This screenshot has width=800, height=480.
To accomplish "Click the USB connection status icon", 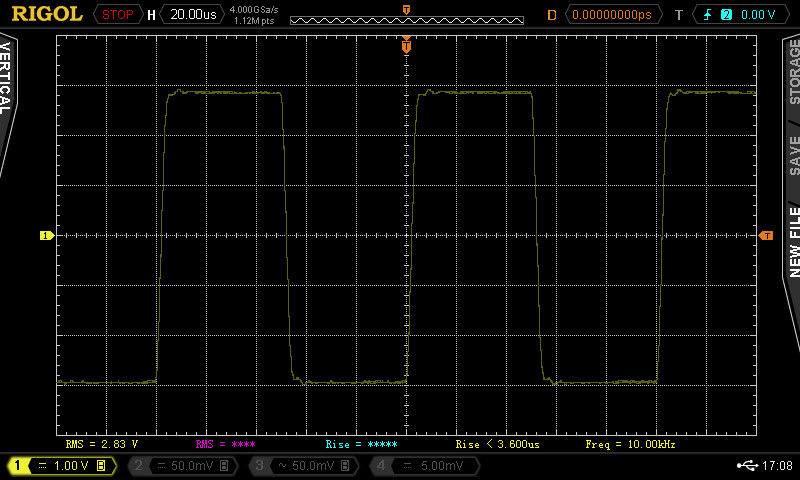I will [x=746, y=466].
